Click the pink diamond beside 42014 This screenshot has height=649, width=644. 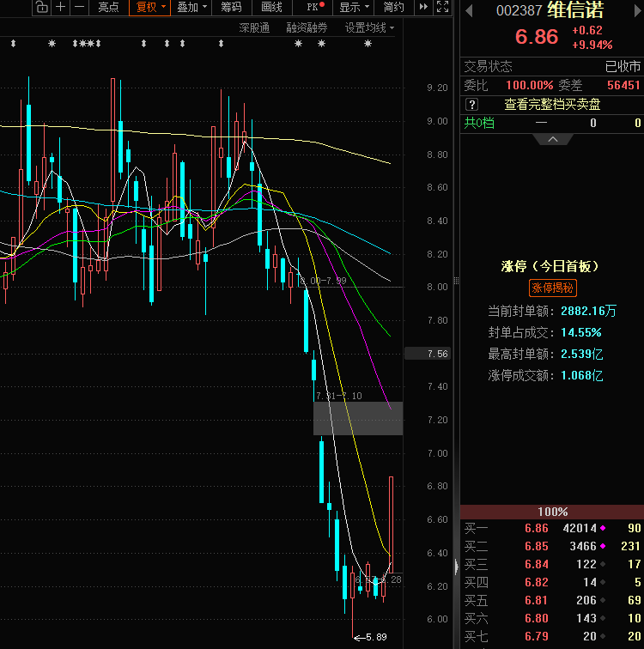pos(603,528)
